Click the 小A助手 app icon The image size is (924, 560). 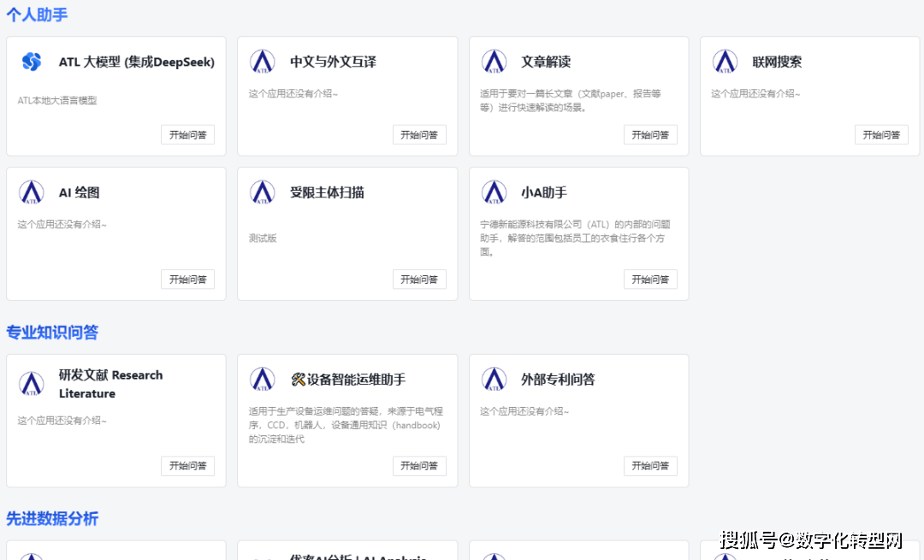(x=494, y=192)
